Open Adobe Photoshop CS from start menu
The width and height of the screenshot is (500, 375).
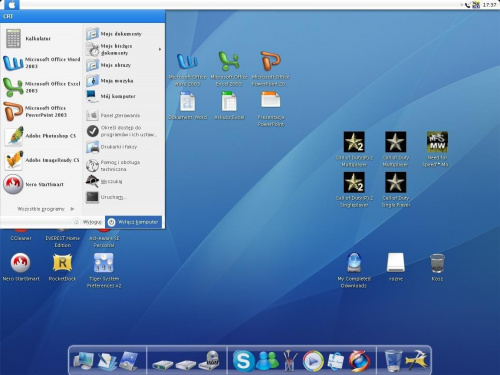pos(42,136)
